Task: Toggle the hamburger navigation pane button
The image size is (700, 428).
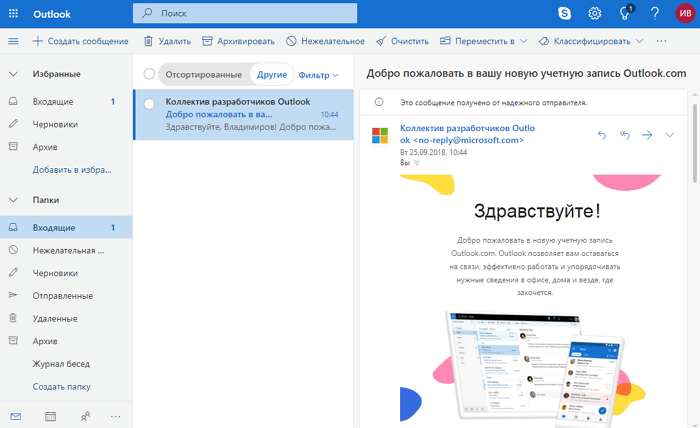Action: 13,41
